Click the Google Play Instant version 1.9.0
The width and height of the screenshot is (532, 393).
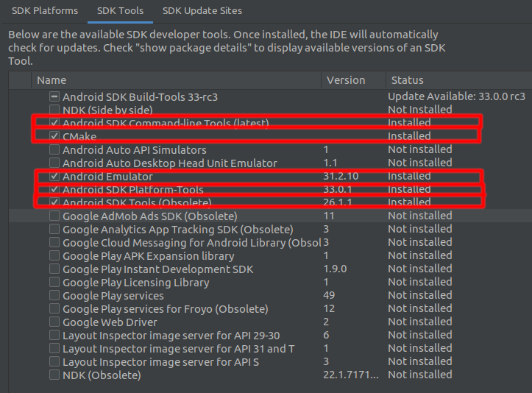click(x=335, y=269)
